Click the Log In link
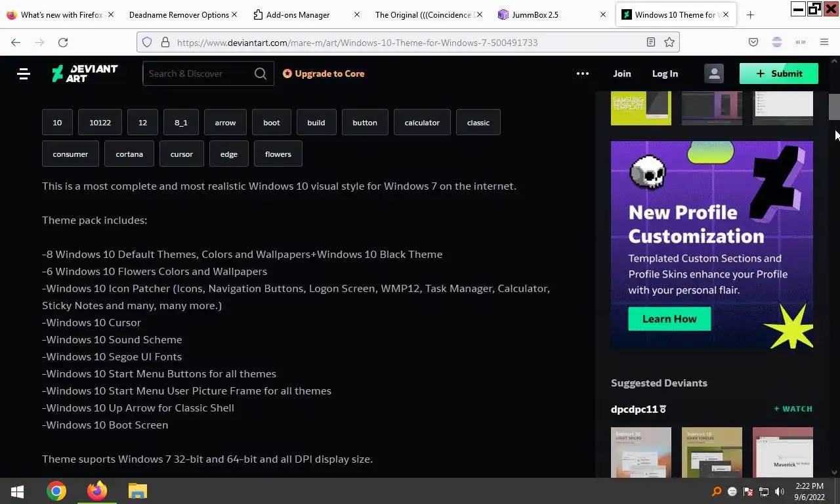 tap(665, 73)
